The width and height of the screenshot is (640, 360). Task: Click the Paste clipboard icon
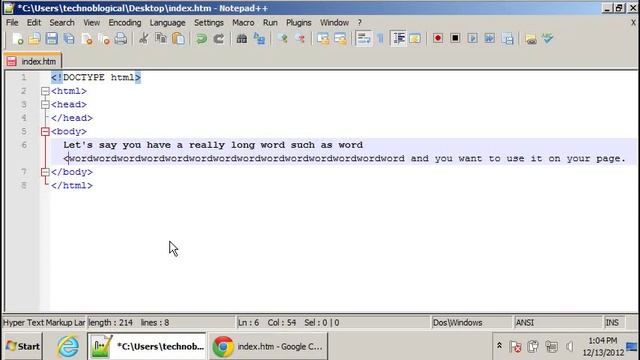[x=178, y=39]
